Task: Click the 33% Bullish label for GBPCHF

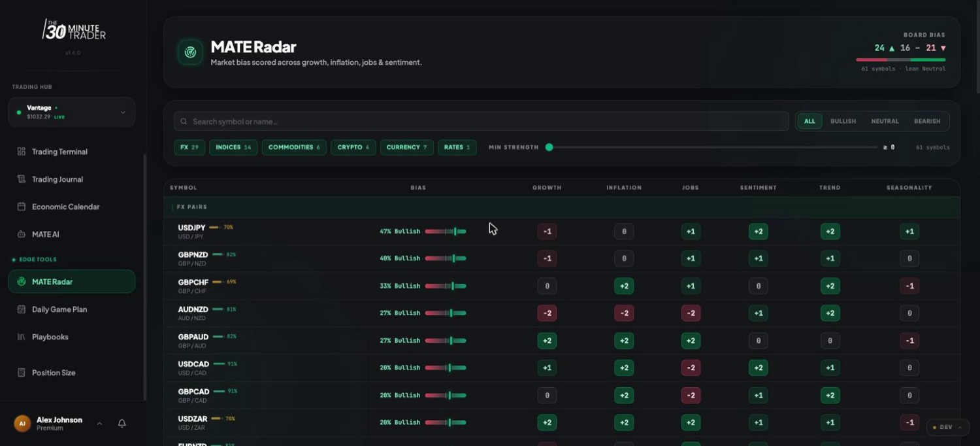Action: [x=400, y=286]
